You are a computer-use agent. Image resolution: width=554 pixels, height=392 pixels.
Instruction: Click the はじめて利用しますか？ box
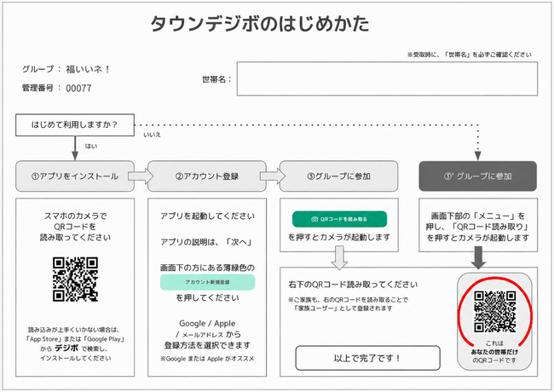(x=75, y=124)
